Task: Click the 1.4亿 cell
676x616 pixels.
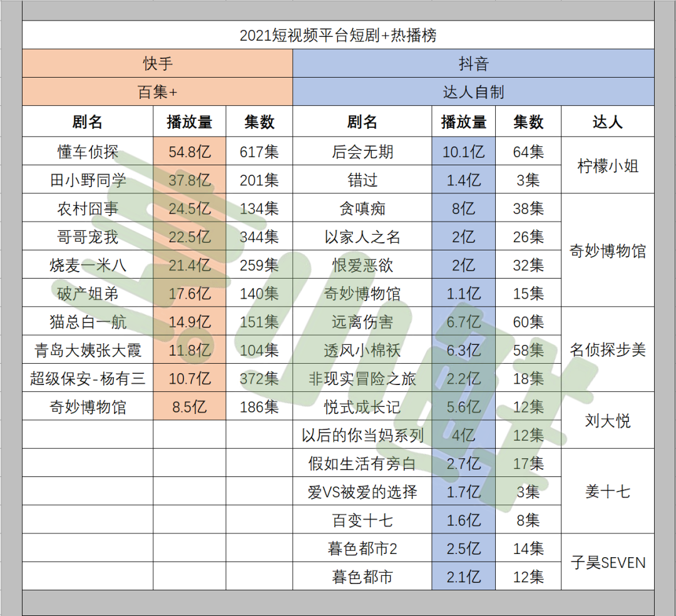Action: click(x=463, y=180)
